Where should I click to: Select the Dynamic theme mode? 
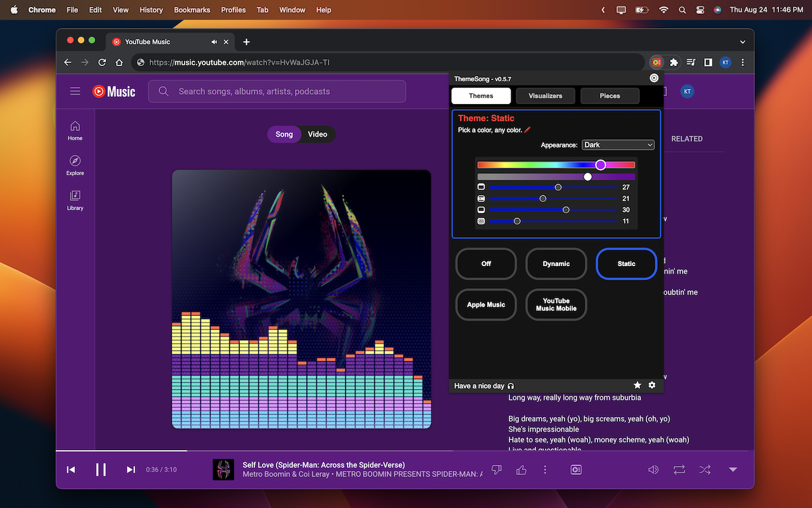click(556, 264)
